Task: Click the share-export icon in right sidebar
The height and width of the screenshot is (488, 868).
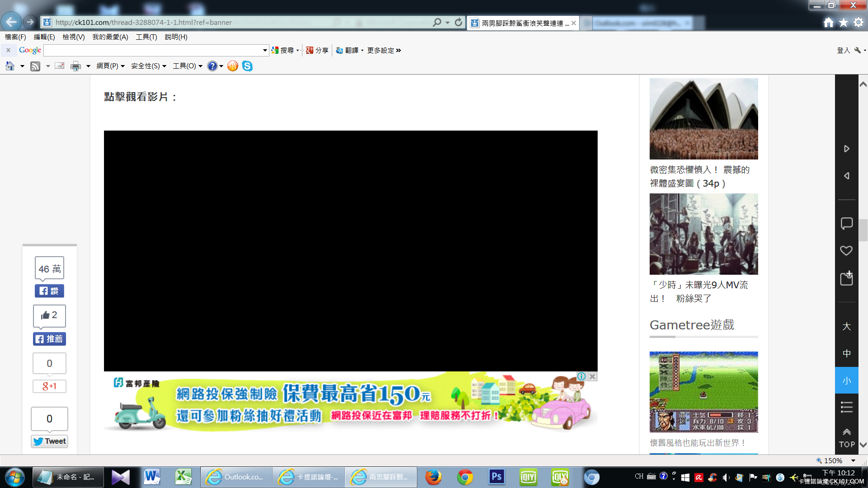Action: click(847, 278)
